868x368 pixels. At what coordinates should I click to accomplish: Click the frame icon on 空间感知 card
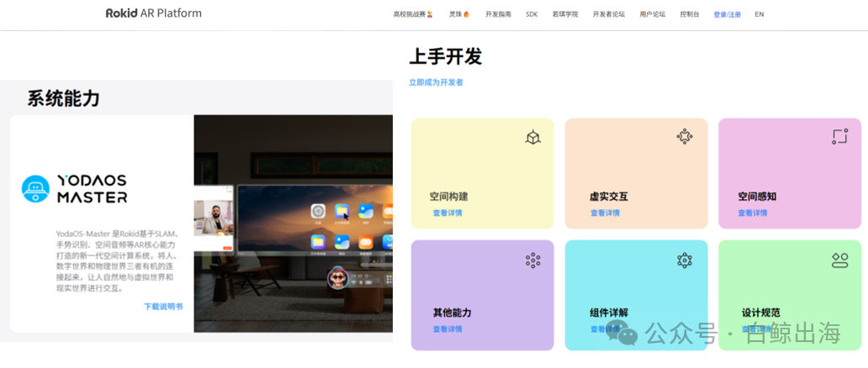point(839,136)
